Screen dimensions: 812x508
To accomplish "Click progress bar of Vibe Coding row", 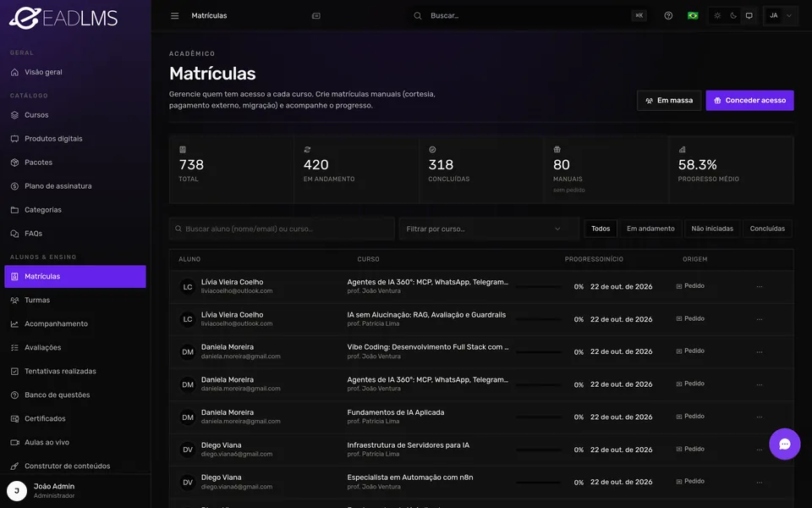I will [539, 352].
